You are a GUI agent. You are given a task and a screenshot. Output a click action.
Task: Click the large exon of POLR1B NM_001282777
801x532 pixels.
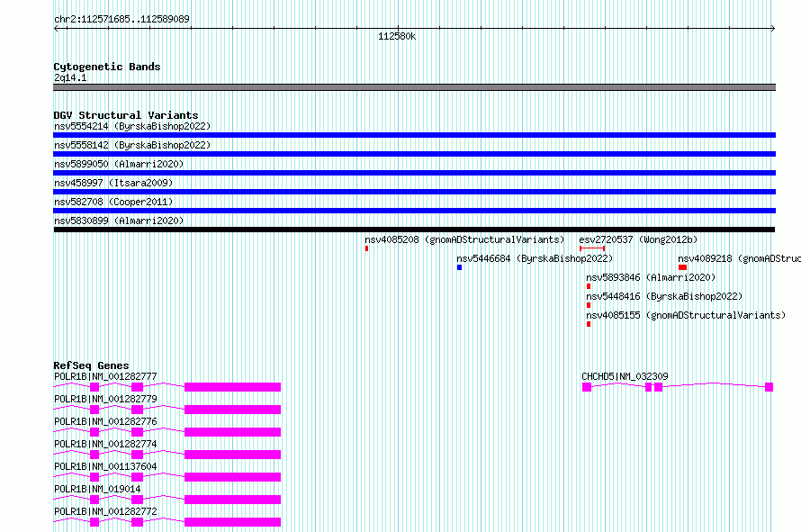coord(232,387)
